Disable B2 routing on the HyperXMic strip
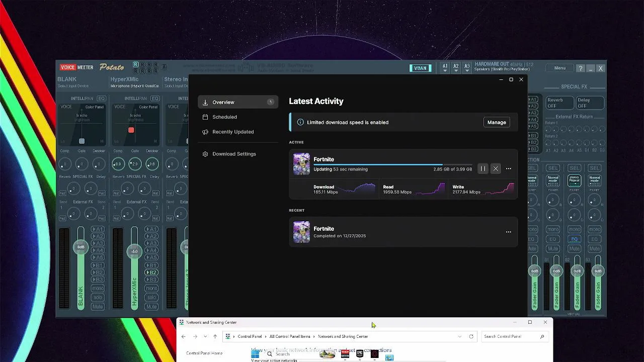Viewport: 644px width, 362px height. coord(151,273)
